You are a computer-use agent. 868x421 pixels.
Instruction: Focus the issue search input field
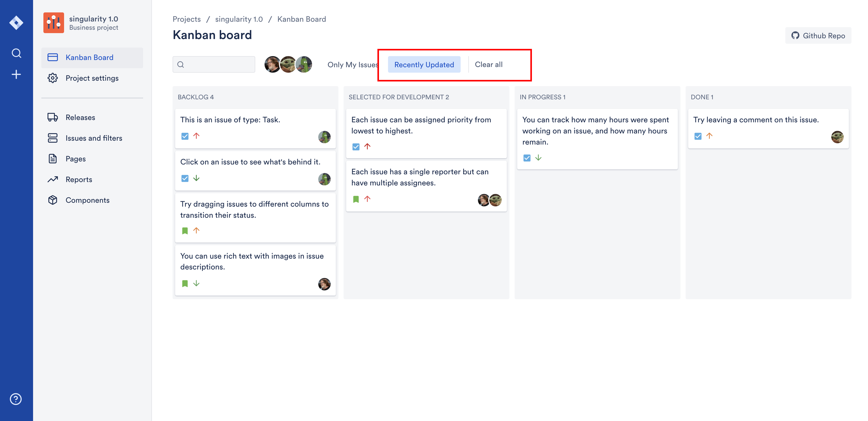point(217,64)
